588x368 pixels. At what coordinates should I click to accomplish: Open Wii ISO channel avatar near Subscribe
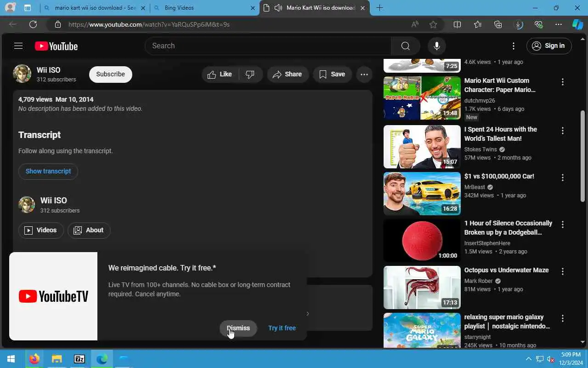tap(22, 74)
